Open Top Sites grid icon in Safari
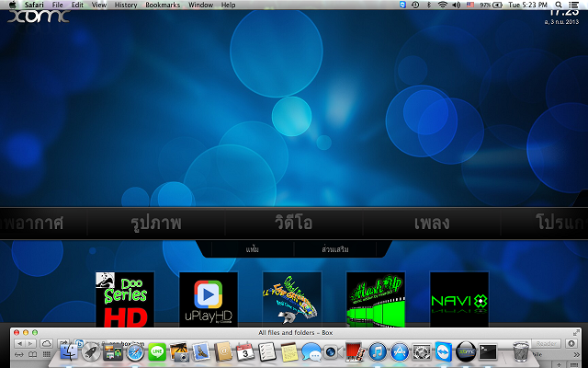Image resolution: width=588 pixels, height=368 pixels. (x=47, y=354)
